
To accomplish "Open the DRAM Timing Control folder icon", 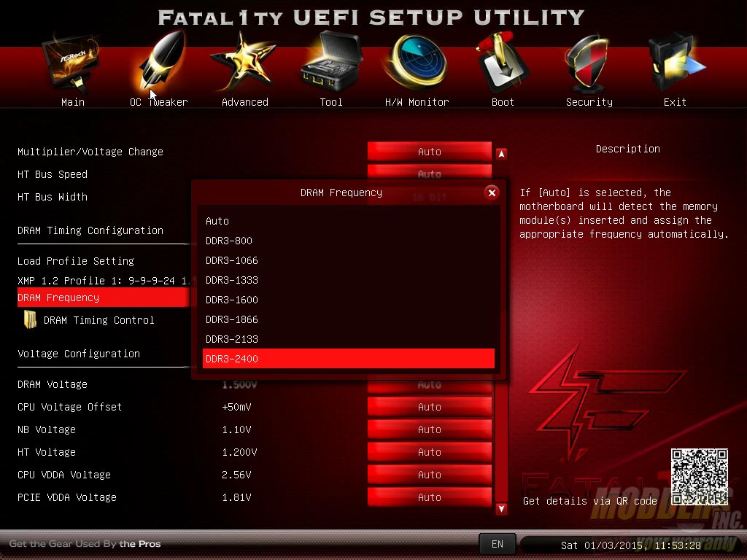I will tap(30, 319).
